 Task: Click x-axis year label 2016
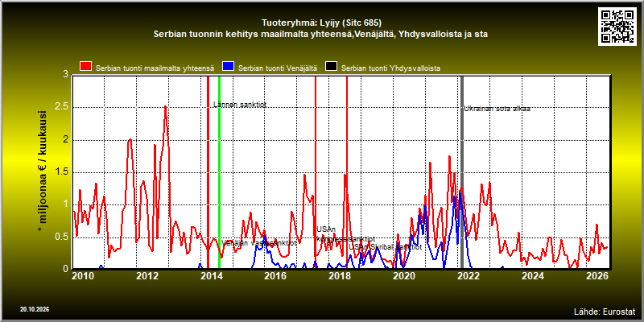point(275,276)
